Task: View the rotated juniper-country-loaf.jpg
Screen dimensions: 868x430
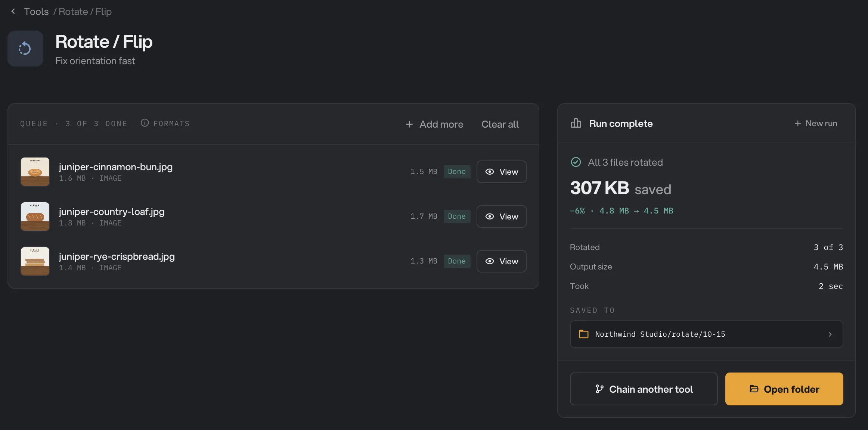Action: point(501,216)
